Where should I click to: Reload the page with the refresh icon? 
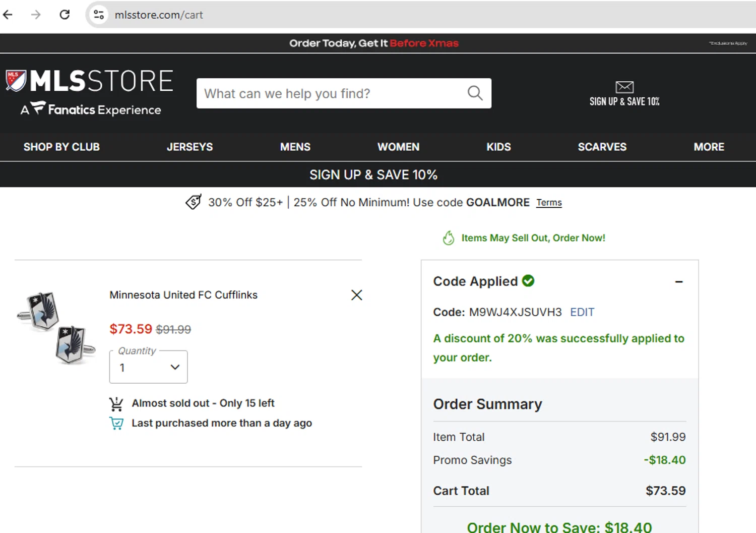coord(65,15)
